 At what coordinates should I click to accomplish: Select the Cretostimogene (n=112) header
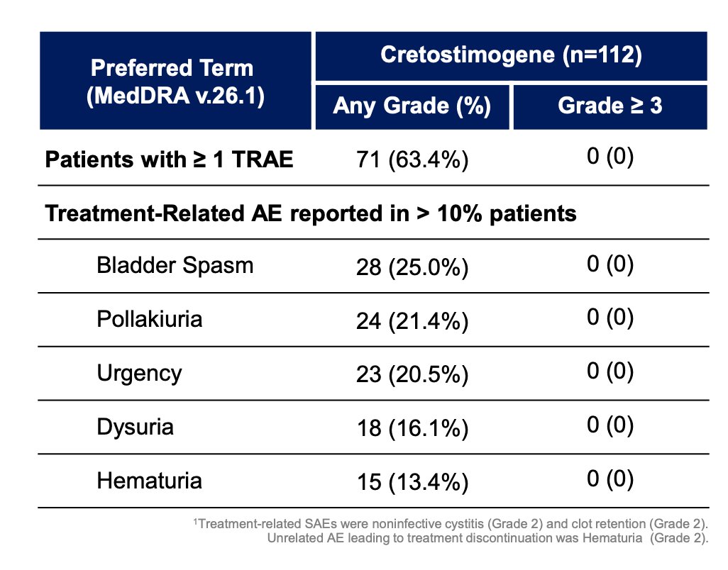(511, 56)
